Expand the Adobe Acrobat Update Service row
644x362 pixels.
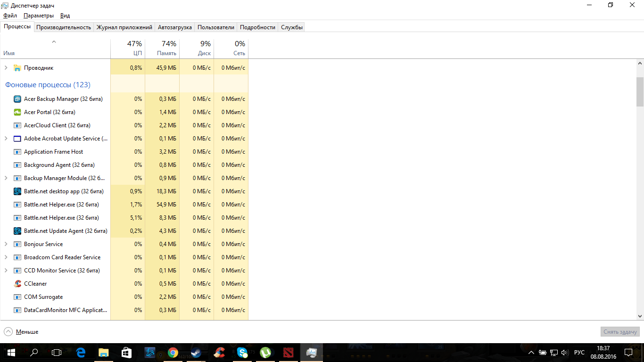point(6,139)
